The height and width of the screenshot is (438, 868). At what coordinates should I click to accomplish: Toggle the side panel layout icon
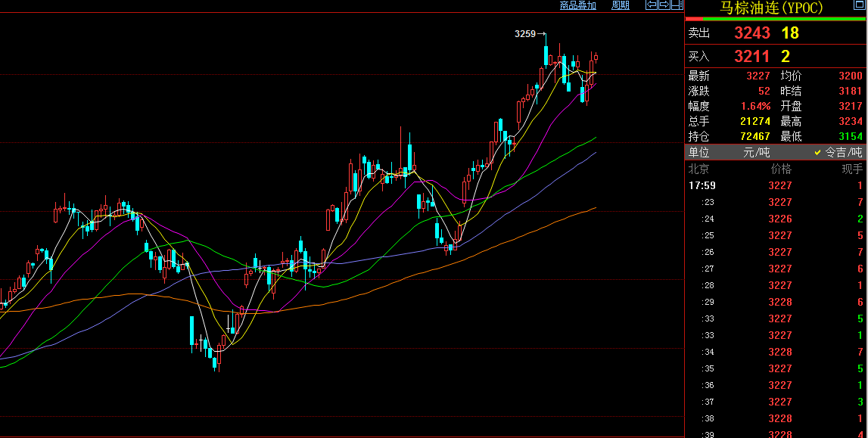(x=677, y=5)
